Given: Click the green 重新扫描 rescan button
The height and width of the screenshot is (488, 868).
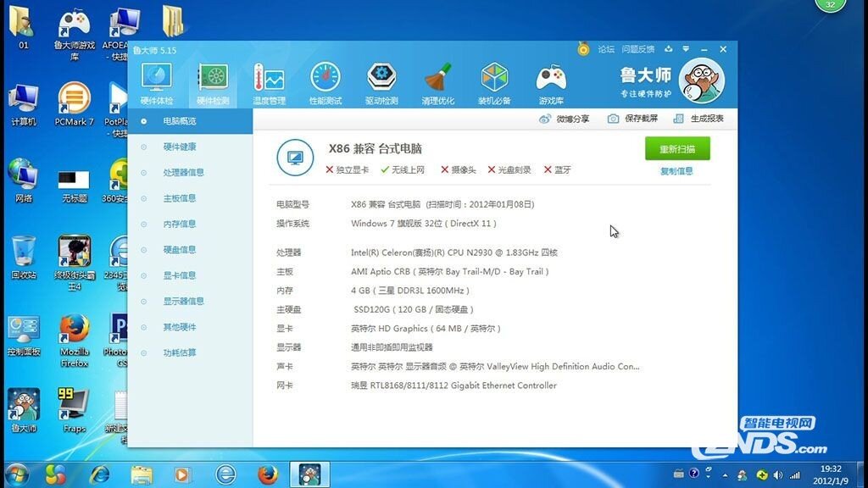Looking at the screenshot, I should tap(677, 149).
